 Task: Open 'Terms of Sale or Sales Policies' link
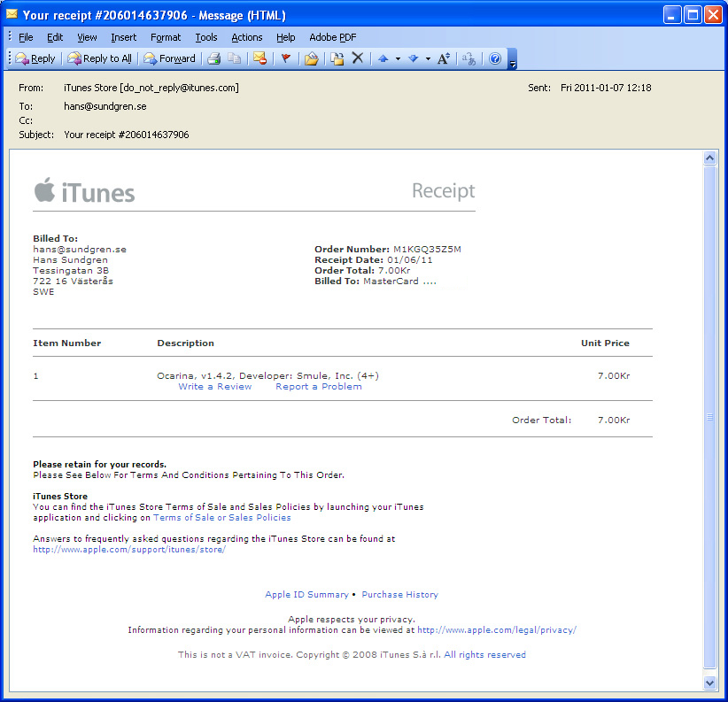(x=222, y=517)
